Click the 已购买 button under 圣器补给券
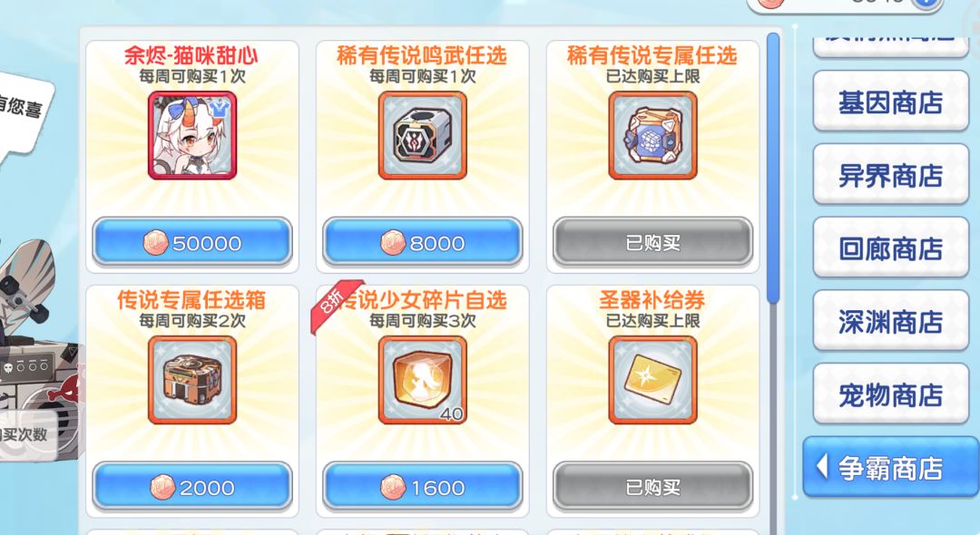Viewport: 980px width, 535px height. point(652,487)
